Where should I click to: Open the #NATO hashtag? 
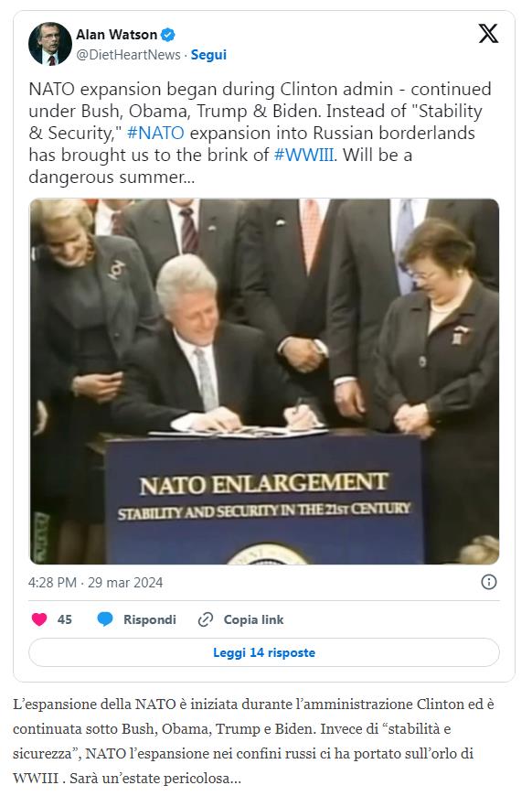pyautogui.click(x=155, y=133)
